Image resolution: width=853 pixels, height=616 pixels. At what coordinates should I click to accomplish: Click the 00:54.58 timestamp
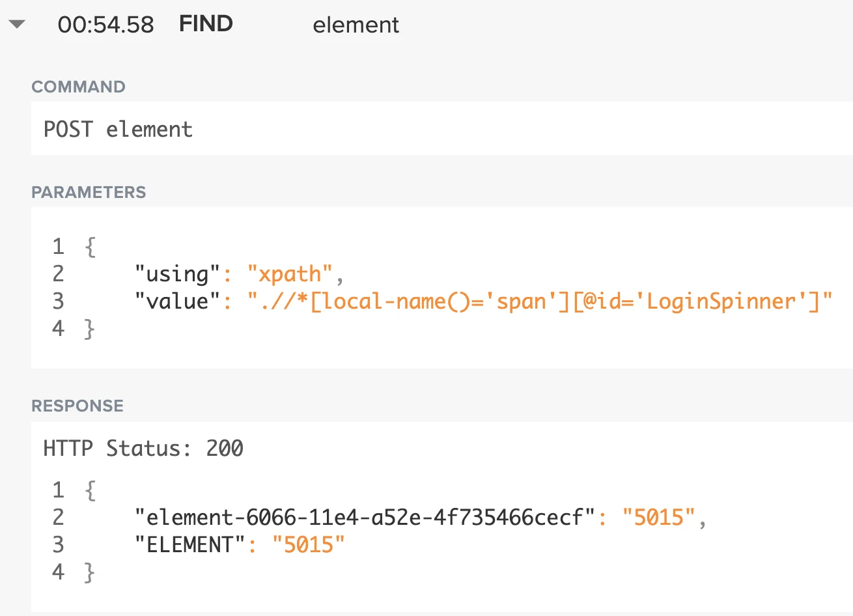pos(105,25)
